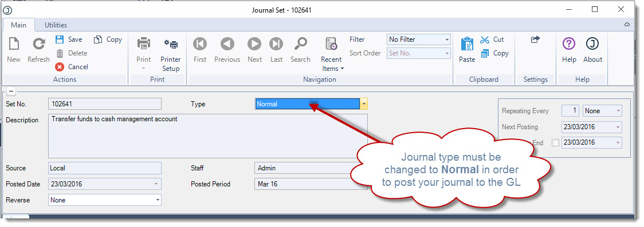644x227 pixels.
Task: Open the Recent Items list
Action: click(331, 54)
